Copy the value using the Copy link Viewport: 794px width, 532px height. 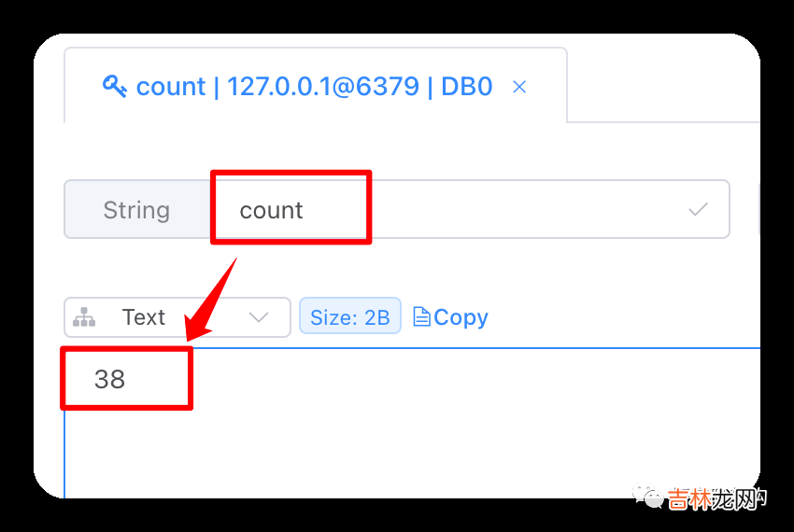(450, 317)
